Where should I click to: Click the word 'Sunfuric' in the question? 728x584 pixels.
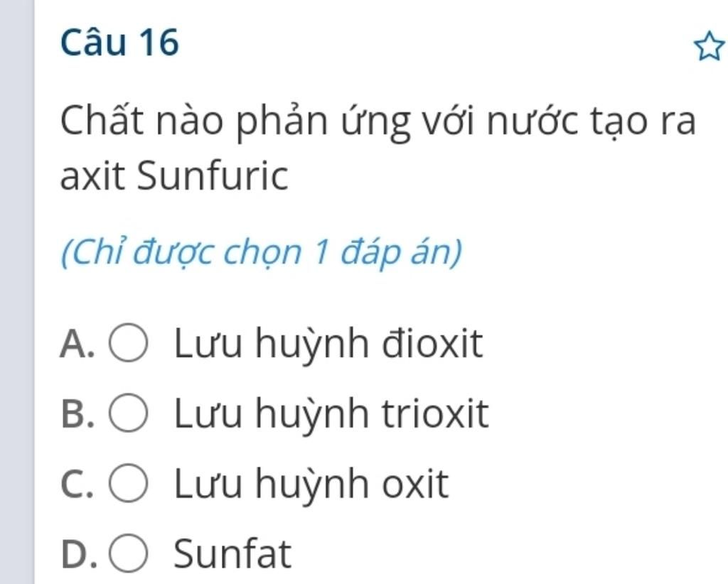[x=212, y=175]
